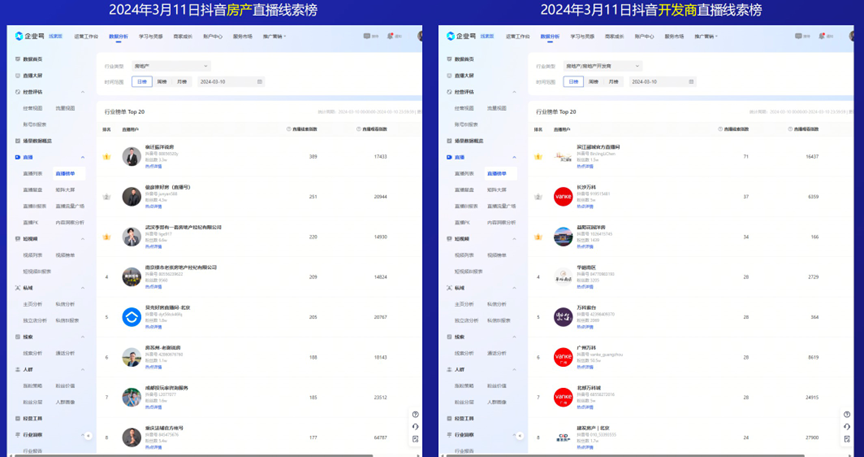This screenshot has width=864, height=457.
Task: Open floating help question-mark icon, 房产 window
Action: 415,415
